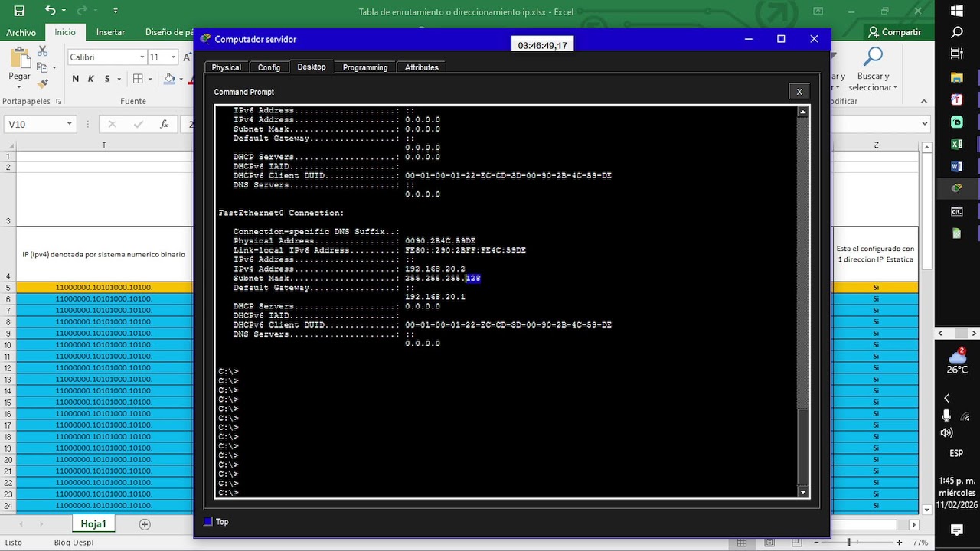Click the Pegar clipboard icon
Viewport: 980px width, 551px height.
[x=19, y=57]
